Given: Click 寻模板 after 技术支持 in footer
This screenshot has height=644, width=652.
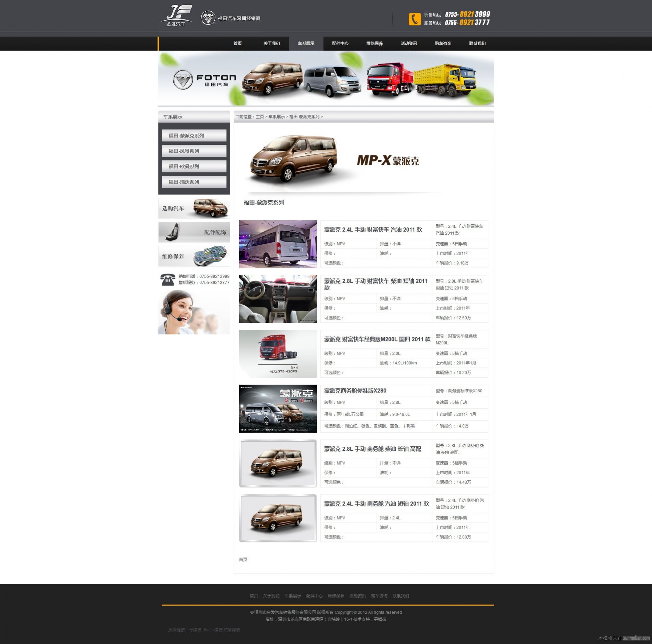Looking at the screenshot, I should tap(380, 619).
